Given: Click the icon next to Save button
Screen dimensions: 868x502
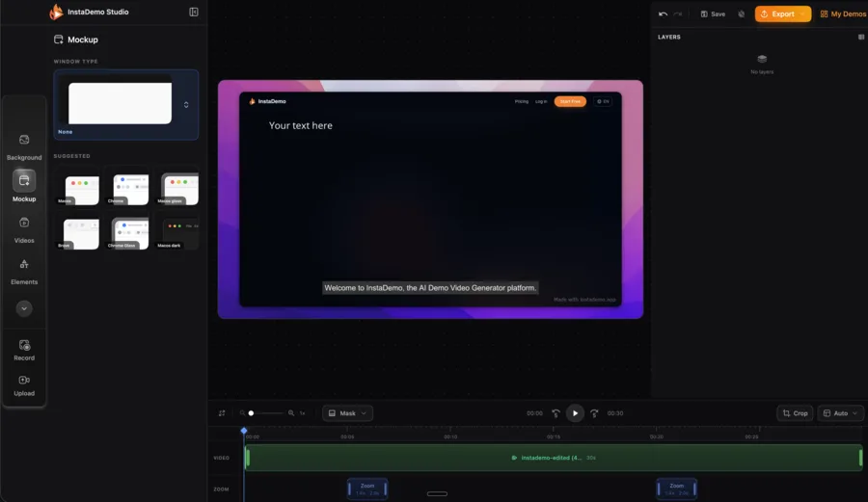Looking at the screenshot, I should pos(742,13).
